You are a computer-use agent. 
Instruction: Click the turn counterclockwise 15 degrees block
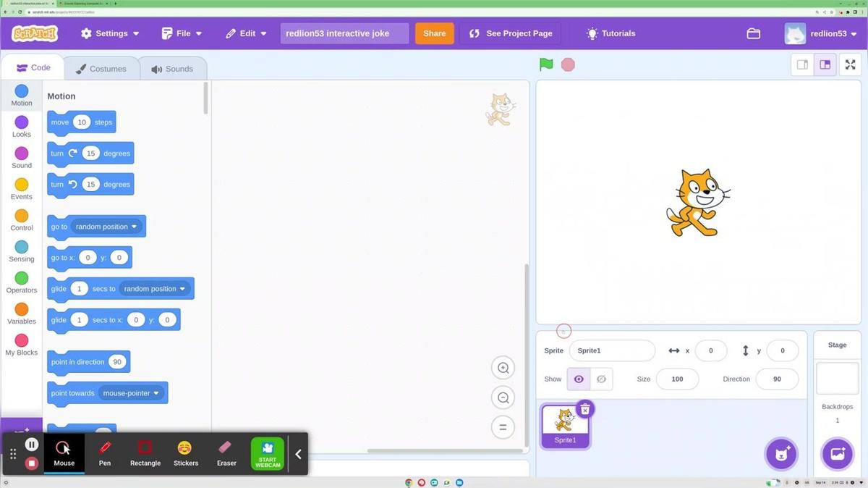90,185
